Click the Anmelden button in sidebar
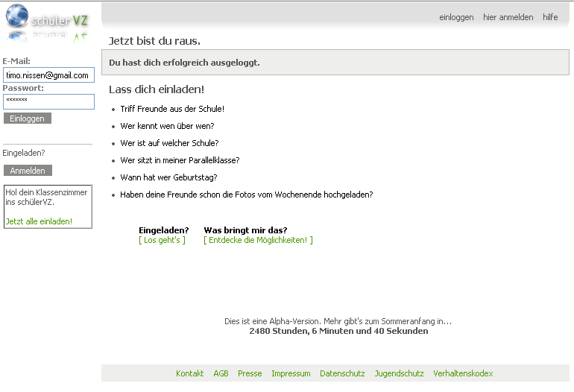This screenshot has width=574, height=392. click(28, 170)
